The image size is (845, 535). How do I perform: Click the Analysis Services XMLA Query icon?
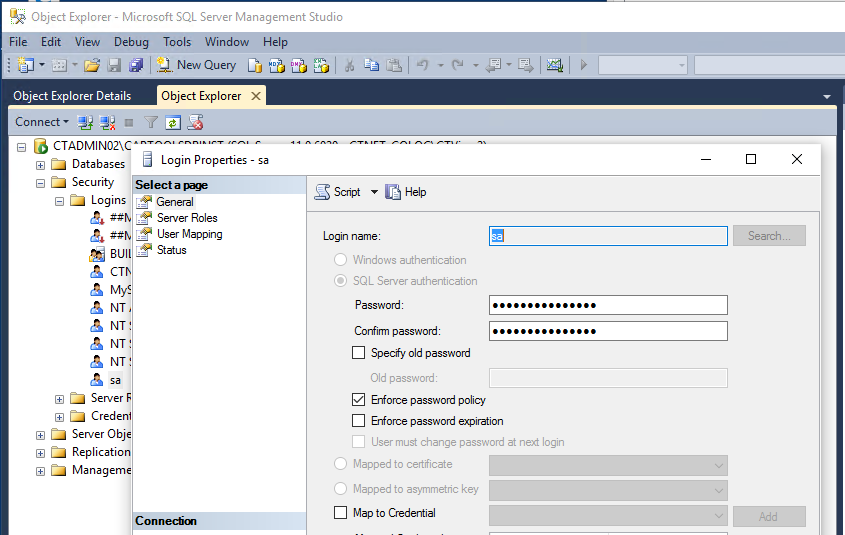[321, 65]
